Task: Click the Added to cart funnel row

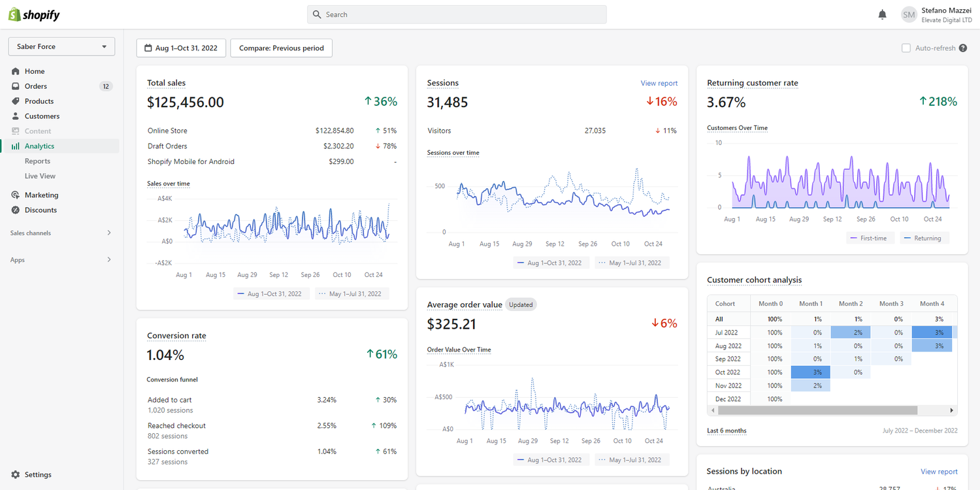Action: [272, 405]
